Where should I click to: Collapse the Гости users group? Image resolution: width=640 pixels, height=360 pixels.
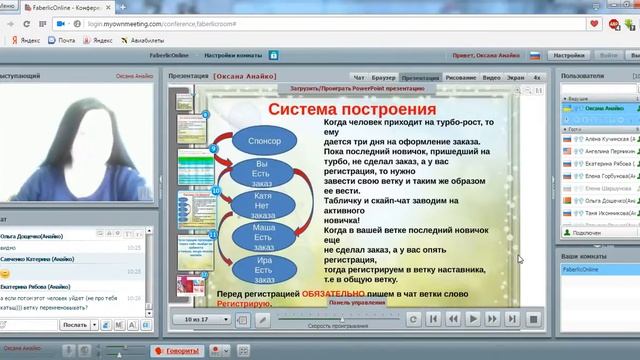[x=565, y=129]
